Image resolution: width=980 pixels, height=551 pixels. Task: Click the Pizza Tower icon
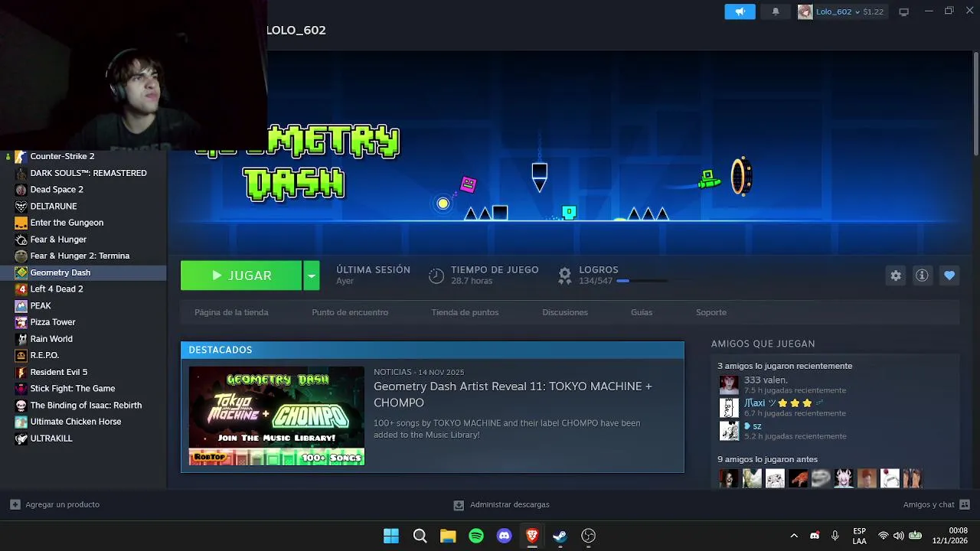pyautogui.click(x=21, y=322)
